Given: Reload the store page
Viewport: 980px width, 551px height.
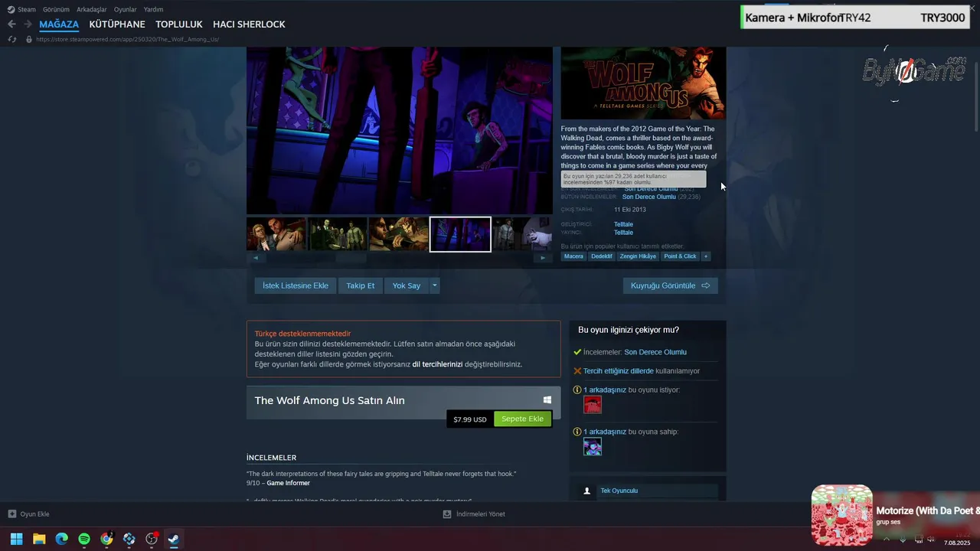Looking at the screenshot, I should point(11,39).
